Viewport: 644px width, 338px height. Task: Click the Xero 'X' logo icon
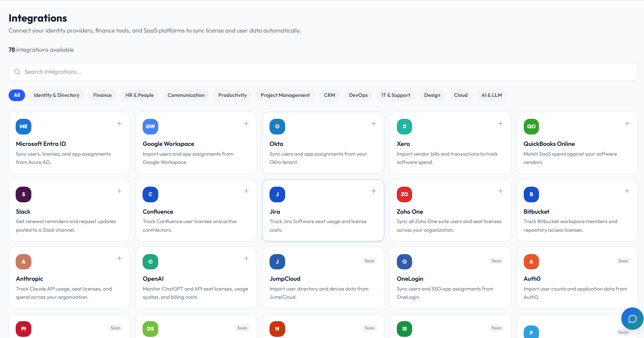[x=404, y=127]
